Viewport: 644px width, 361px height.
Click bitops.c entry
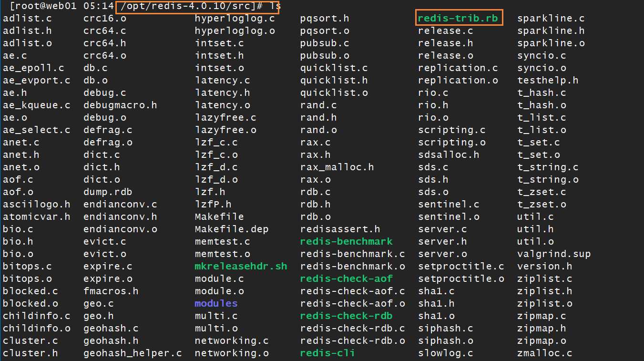click(27, 266)
